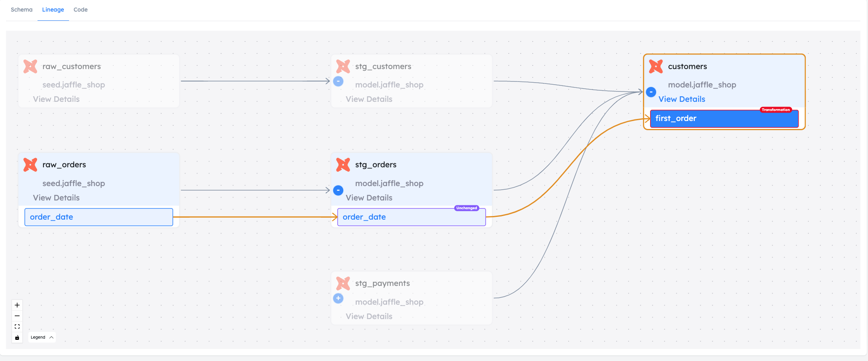Click the fit-to-view icon
The image size is (868, 361).
[x=17, y=326]
